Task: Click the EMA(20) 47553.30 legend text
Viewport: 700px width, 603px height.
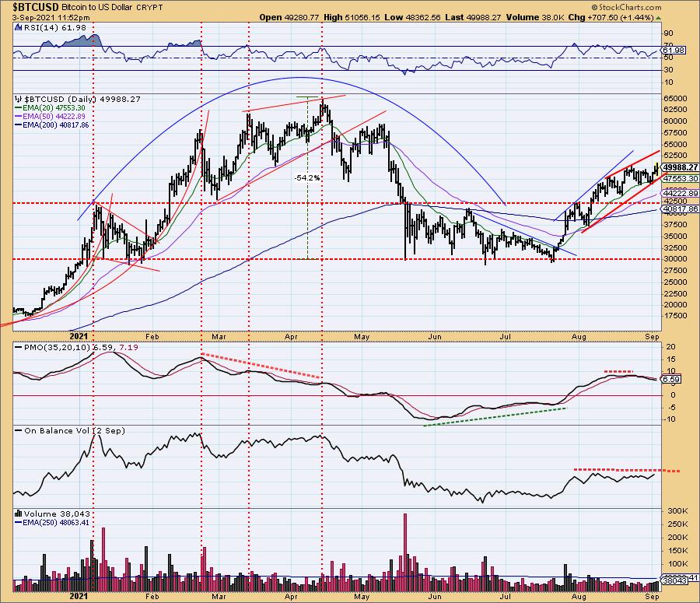Action: coord(54,107)
